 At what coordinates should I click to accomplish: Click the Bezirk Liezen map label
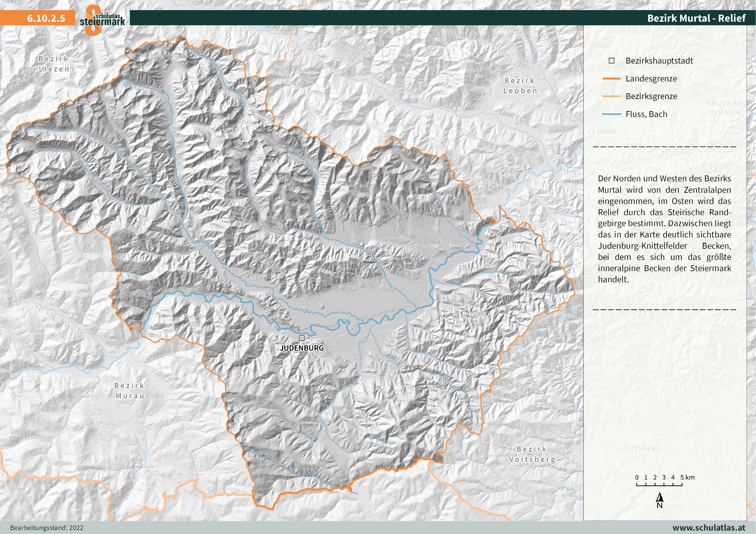tap(54, 64)
